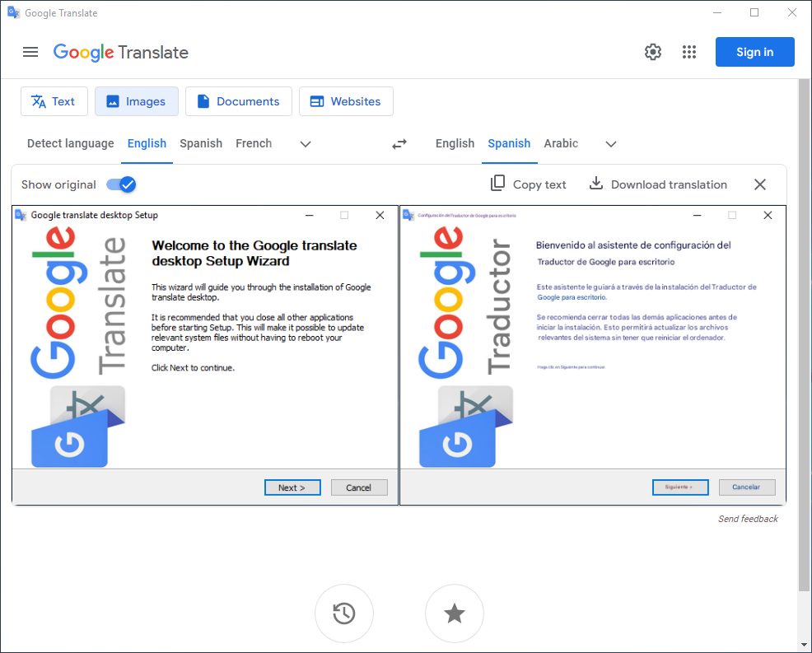Expand the target language list chevron
Image resolution: width=812 pixels, height=653 pixels.
611,144
